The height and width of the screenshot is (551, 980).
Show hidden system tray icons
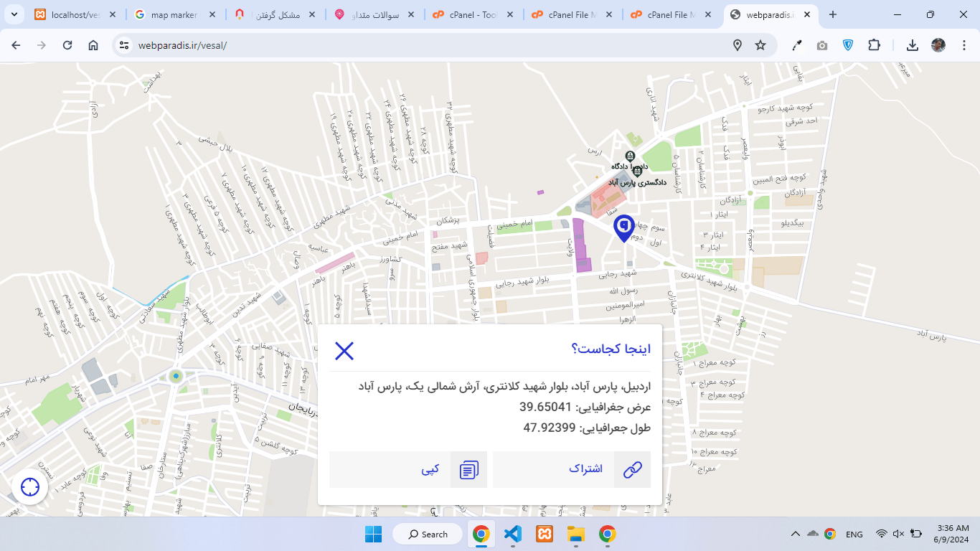pyautogui.click(x=795, y=534)
